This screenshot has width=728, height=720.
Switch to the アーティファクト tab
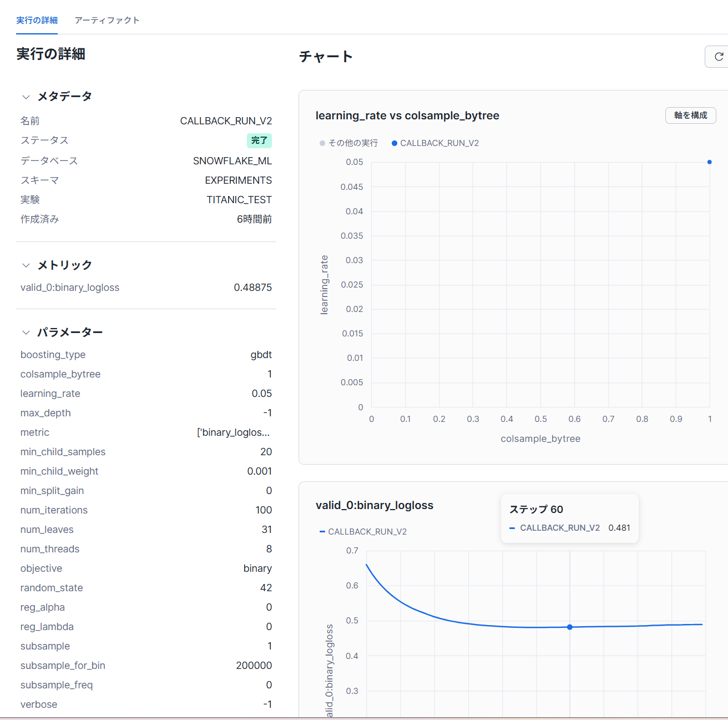[x=107, y=21]
